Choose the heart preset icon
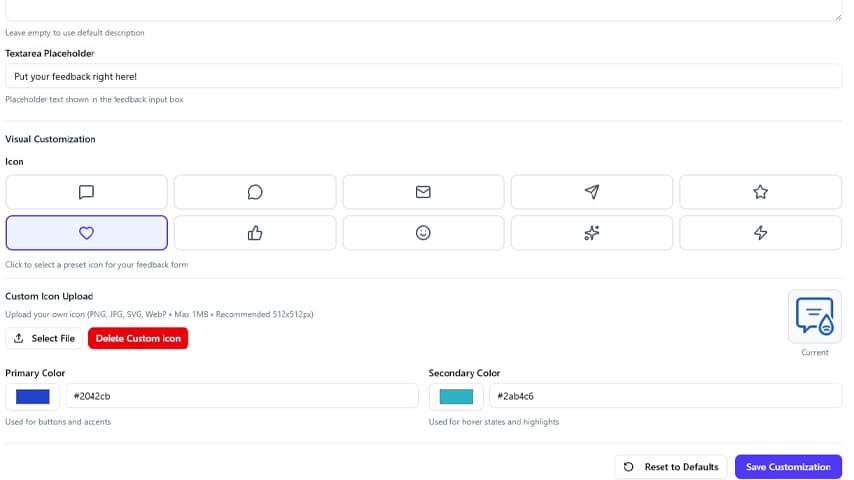Screen dimensions: 854x480 point(86,233)
